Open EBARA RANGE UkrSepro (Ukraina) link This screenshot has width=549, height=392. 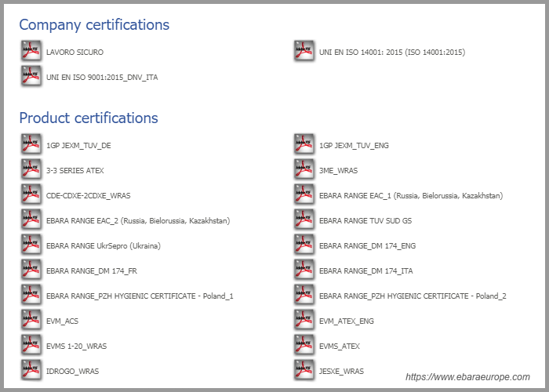point(104,246)
